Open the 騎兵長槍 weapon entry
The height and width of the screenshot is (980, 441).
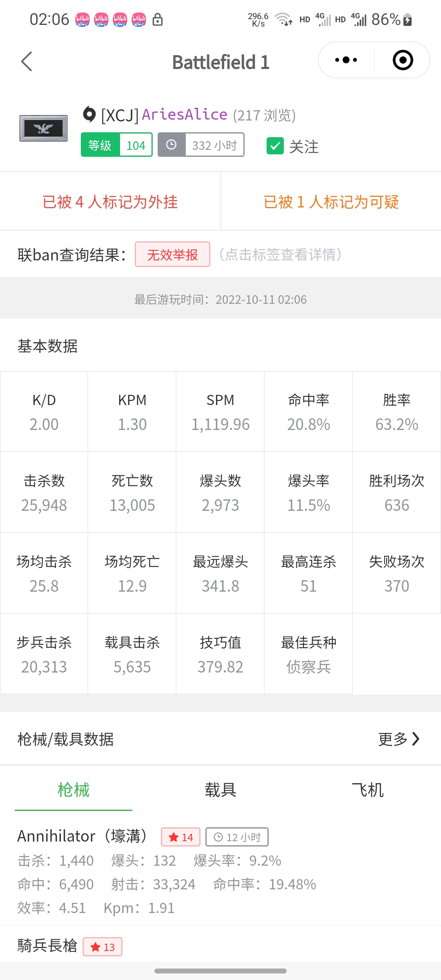pos(220,944)
